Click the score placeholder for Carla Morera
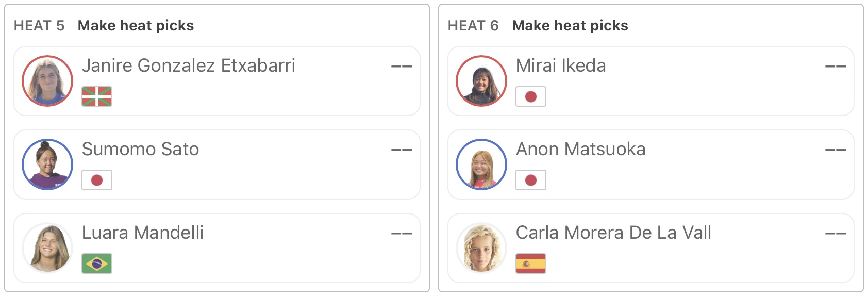The image size is (868, 296). coord(836,234)
